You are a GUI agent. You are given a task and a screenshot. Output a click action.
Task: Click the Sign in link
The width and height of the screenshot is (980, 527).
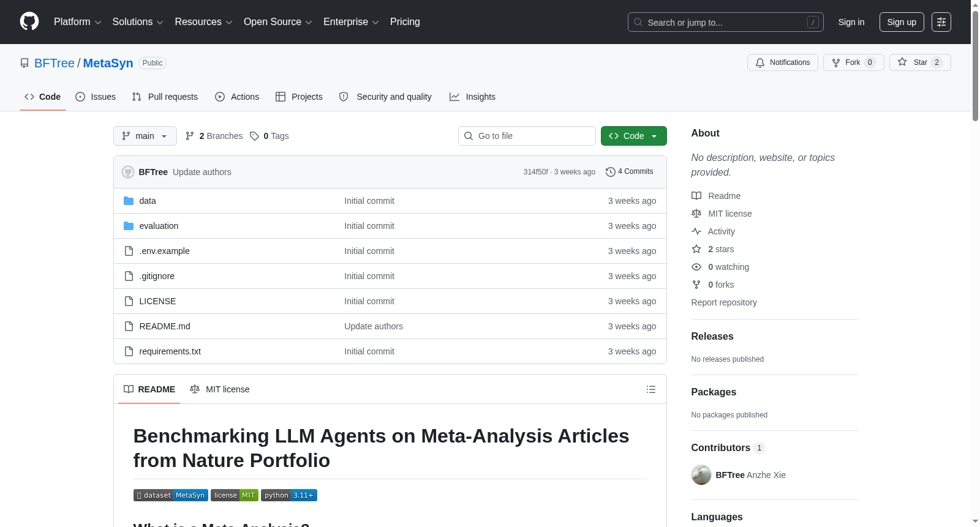(851, 22)
